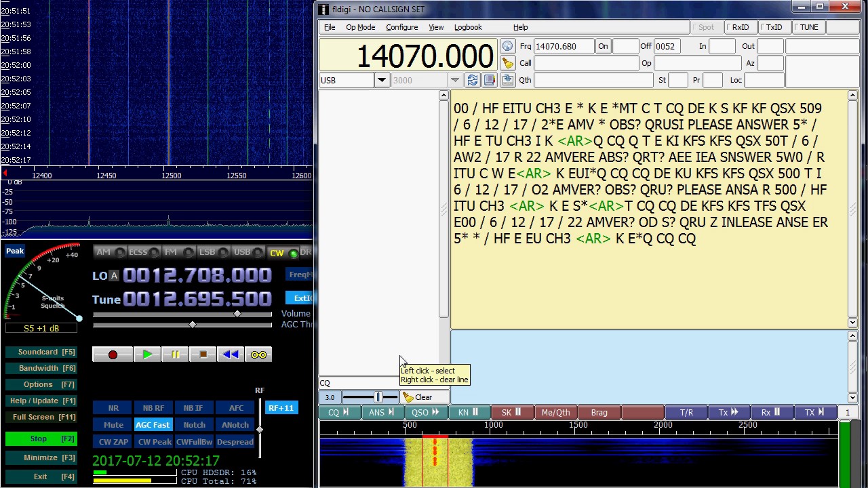Check the RxID checkbox

point(739,27)
